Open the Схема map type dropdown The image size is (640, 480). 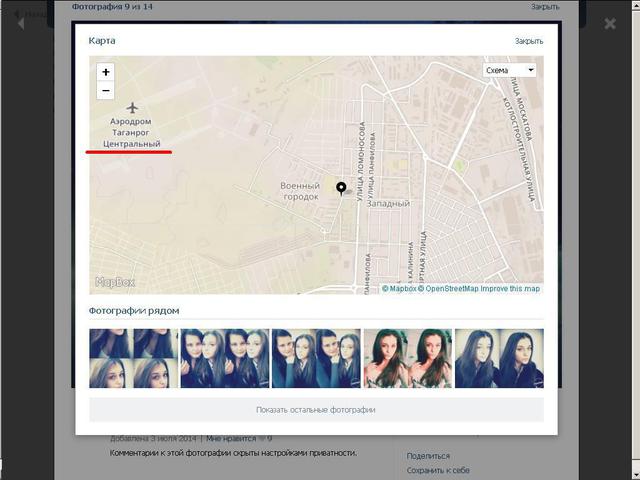coord(509,70)
